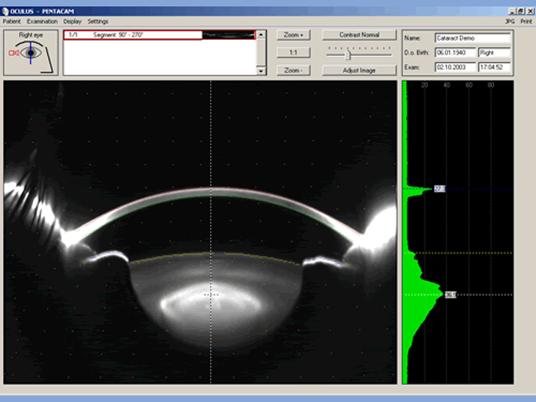Screen dimensions: 536x402
Task: Open the Display menu
Action: pos(72,21)
